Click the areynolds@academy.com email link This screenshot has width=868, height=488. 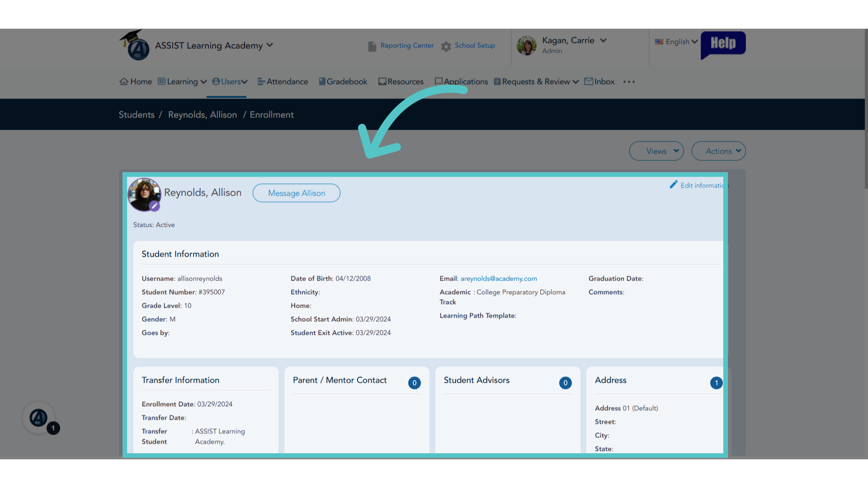point(499,278)
